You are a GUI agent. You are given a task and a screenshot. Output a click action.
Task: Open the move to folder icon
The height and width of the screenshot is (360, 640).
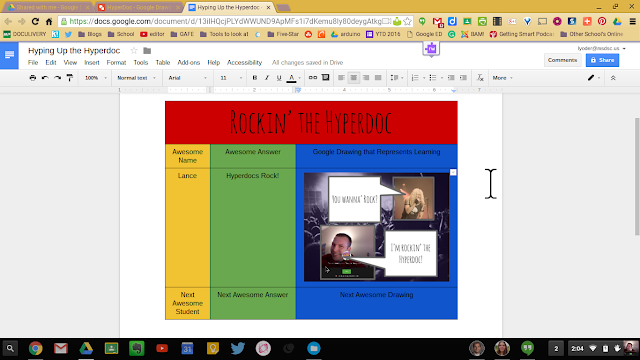(147, 51)
